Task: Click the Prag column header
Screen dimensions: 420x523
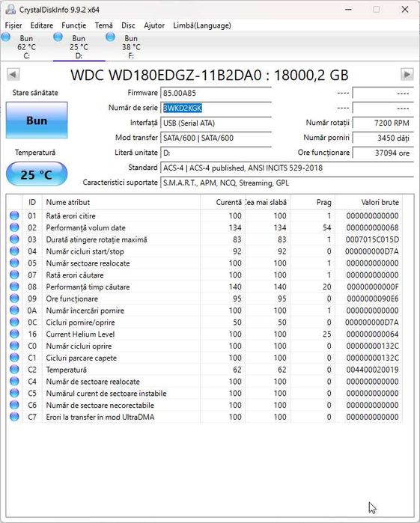Action: (x=312, y=202)
